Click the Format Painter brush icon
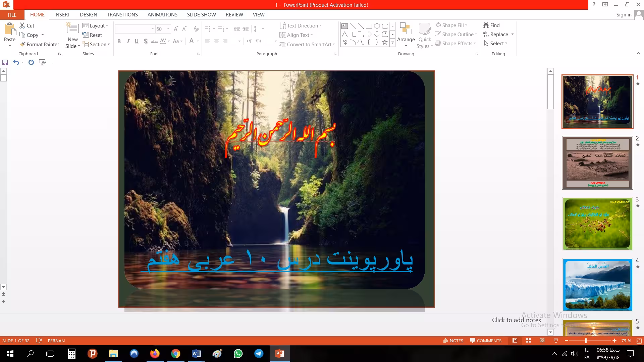The width and height of the screenshot is (644, 362). pos(22,44)
